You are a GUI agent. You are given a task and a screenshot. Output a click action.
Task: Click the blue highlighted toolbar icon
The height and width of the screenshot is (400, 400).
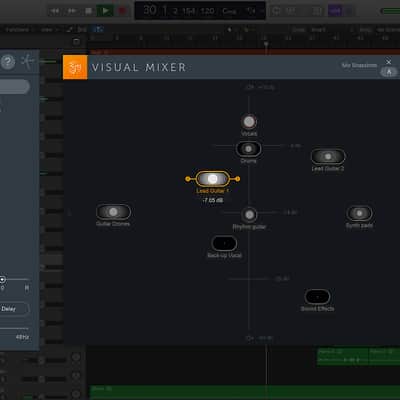[x=98, y=30]
